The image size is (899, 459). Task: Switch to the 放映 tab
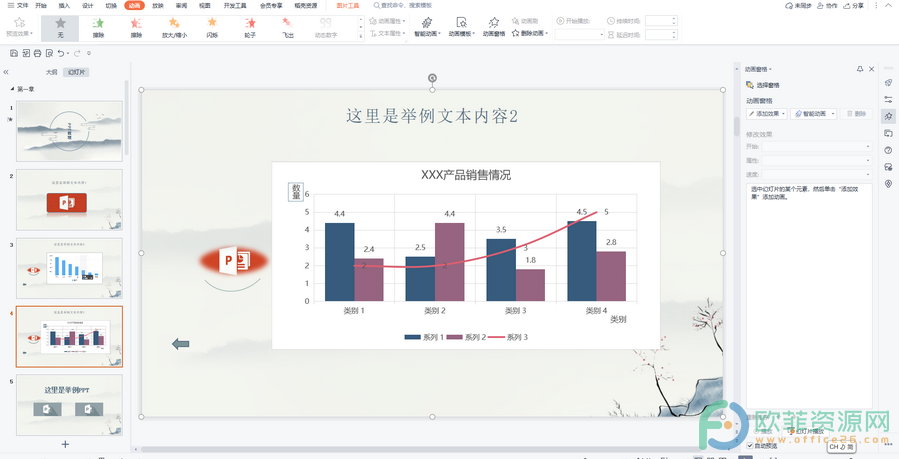pos(158,5)
